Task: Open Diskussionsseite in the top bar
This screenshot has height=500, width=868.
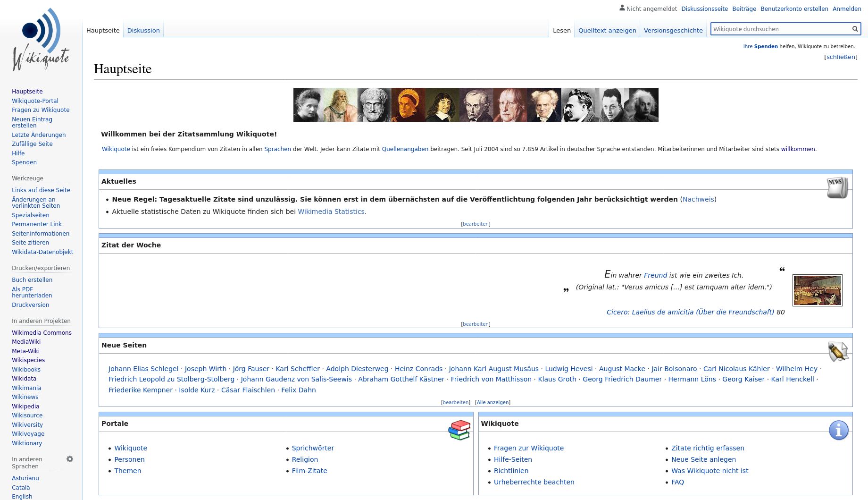Action: pos(704,8)
